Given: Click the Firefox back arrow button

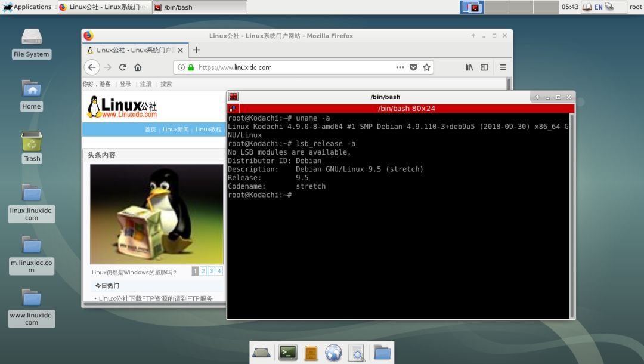Looking at the screenshot, I should [92, 67].
